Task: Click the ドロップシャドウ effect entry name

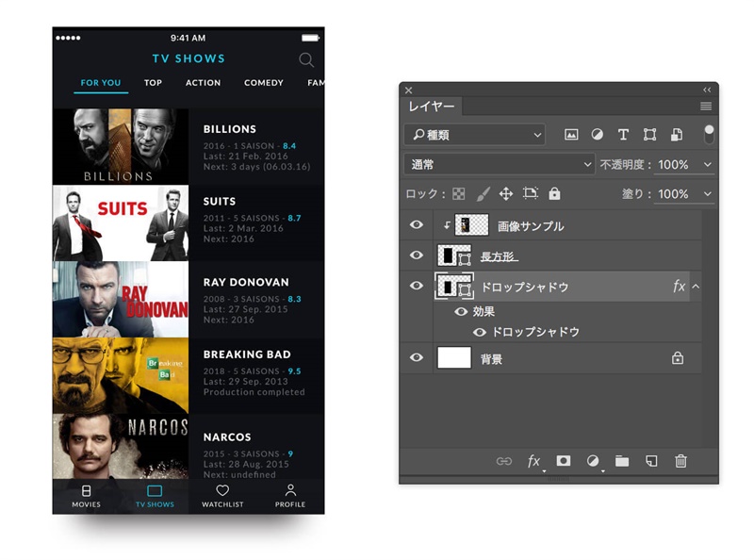Action: click(535, 332)
